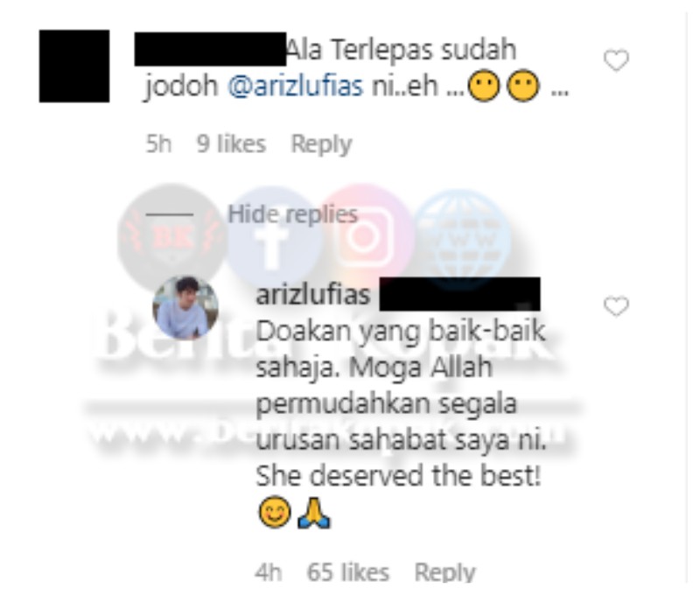This screenshot has height=595, width=700.
Task: Collapse thread with Hide replies
Action: point(293,214)
